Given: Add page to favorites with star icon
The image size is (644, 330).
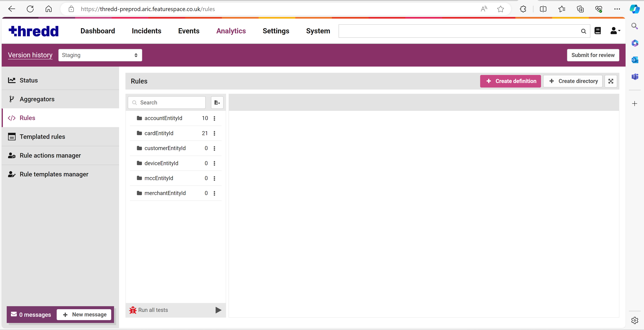Looking at the screenshot, I should pyautogui.click(x=500, y=9).
